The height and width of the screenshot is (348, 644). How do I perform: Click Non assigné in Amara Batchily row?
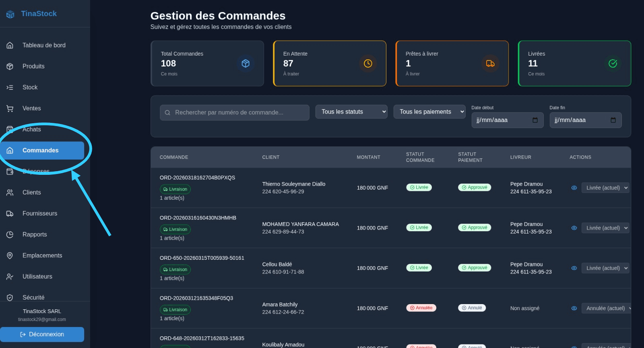(x=525, y=308)
